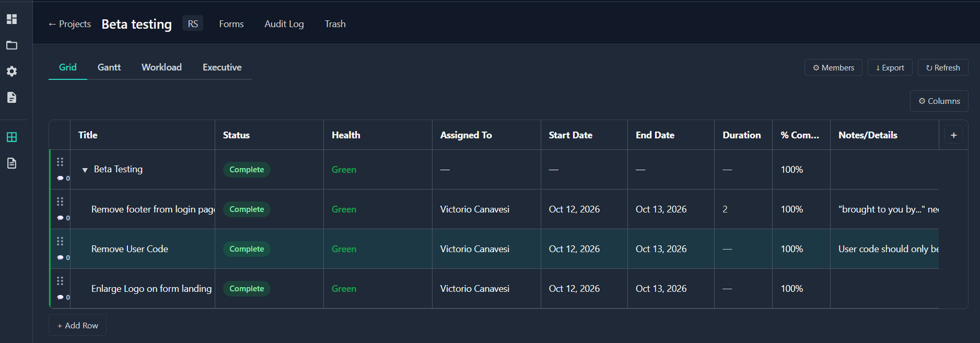Collapse the Beta Testing parent row
Image resolution: width=980 pixels, height=343 pixels.
pyautogui.click(x=85, y=170)
